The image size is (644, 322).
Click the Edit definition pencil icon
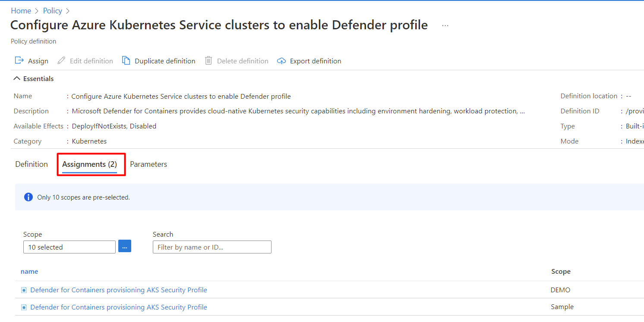[x=62, y=60]
